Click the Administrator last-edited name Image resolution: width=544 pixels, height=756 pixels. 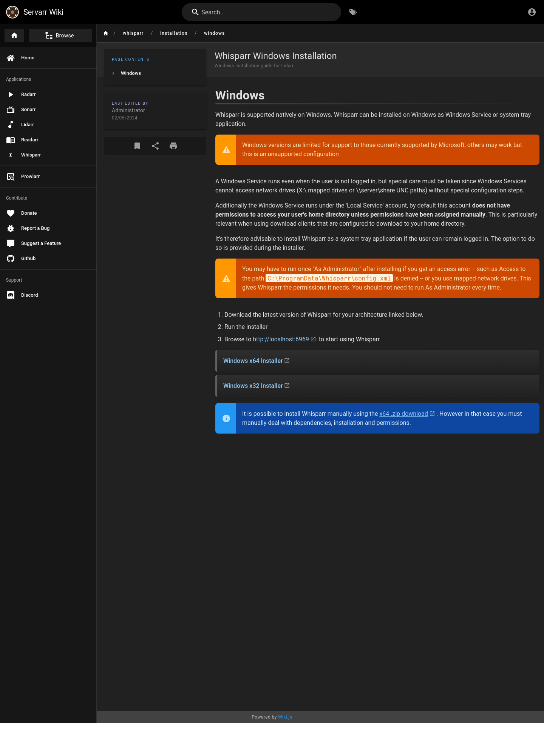pyautogui.click(x=128, y=110)
